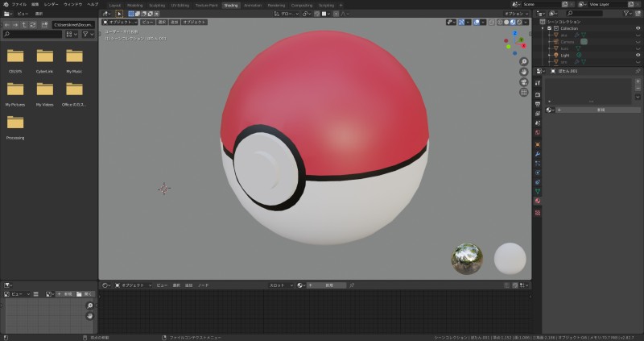
Task: Toggle camera view icon in viewport
Action: click(x=524, y=82)
